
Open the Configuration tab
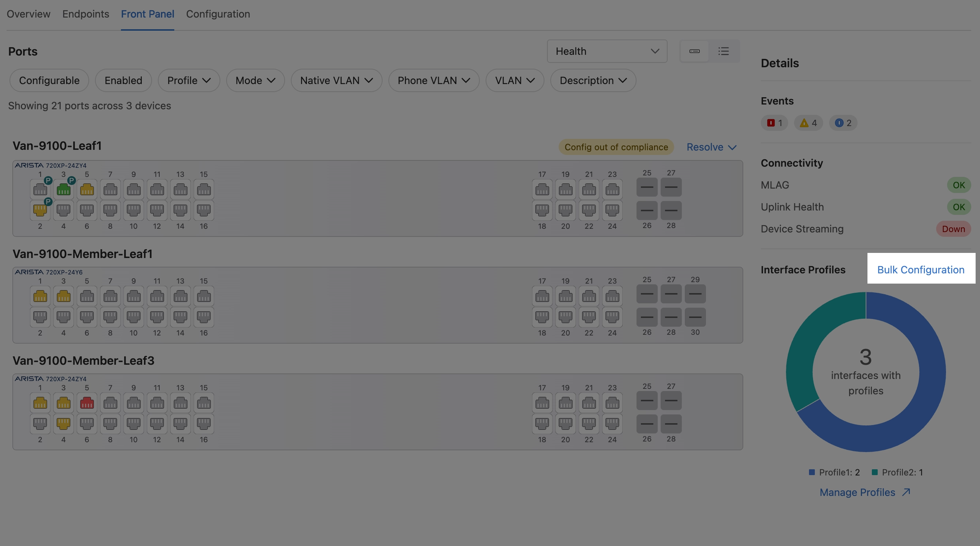(218, 14)
